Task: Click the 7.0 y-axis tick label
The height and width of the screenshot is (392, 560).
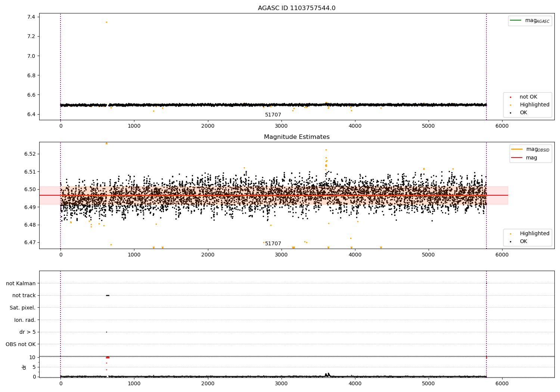Action: point(31,56)
